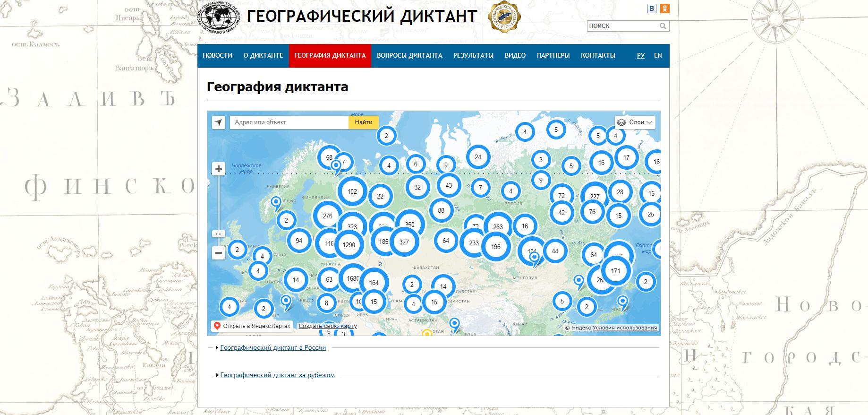Open the Результаты menu item

473,55
